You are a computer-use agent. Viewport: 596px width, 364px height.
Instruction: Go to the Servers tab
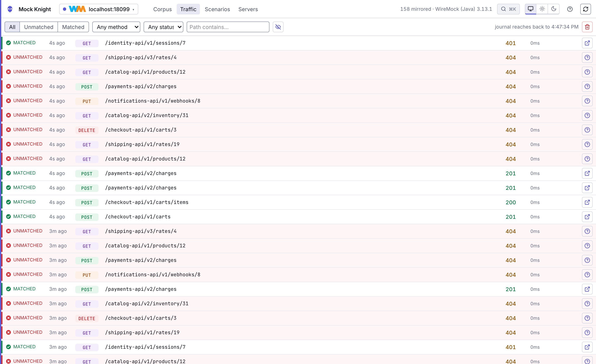point(248,9)
